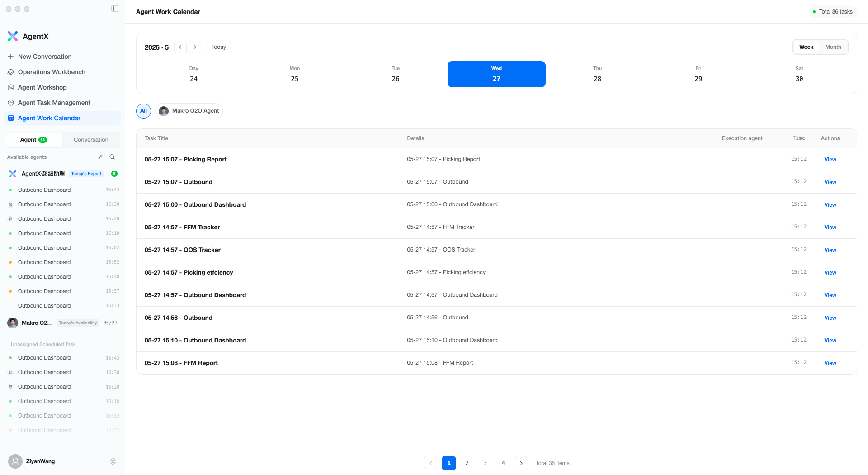Image resolution: width=868 pixels, height=475 pixels.
Task: View the 05-27 15:07 Outbound task
Action: pos(830,182)
